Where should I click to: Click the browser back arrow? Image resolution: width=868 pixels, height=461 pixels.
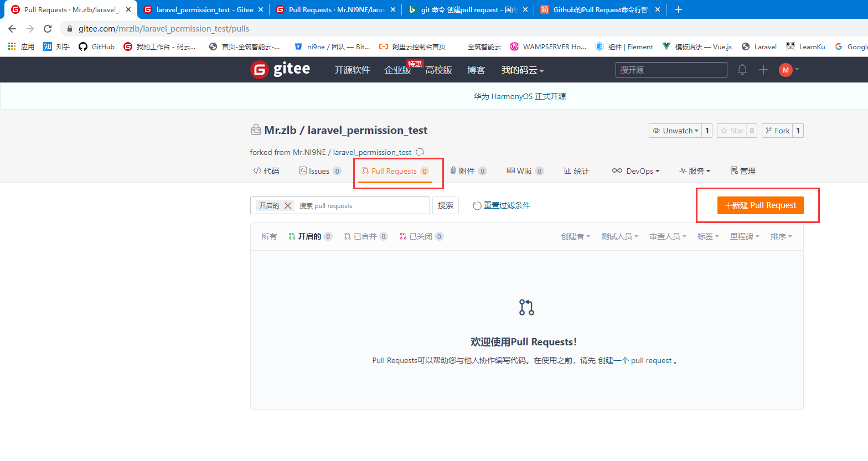pos(12,29)
